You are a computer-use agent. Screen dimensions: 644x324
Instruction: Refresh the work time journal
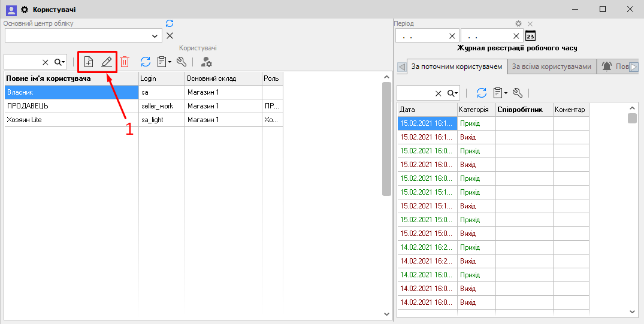click(x=482, y=93)
